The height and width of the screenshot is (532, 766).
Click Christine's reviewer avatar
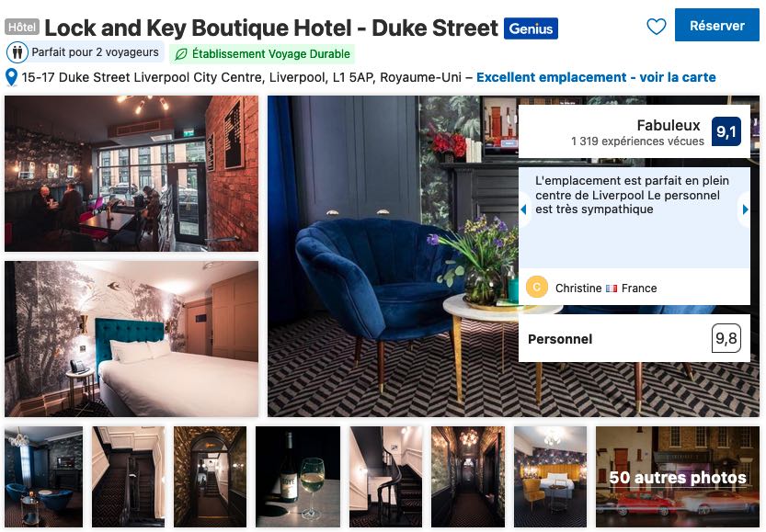[536, 287]
